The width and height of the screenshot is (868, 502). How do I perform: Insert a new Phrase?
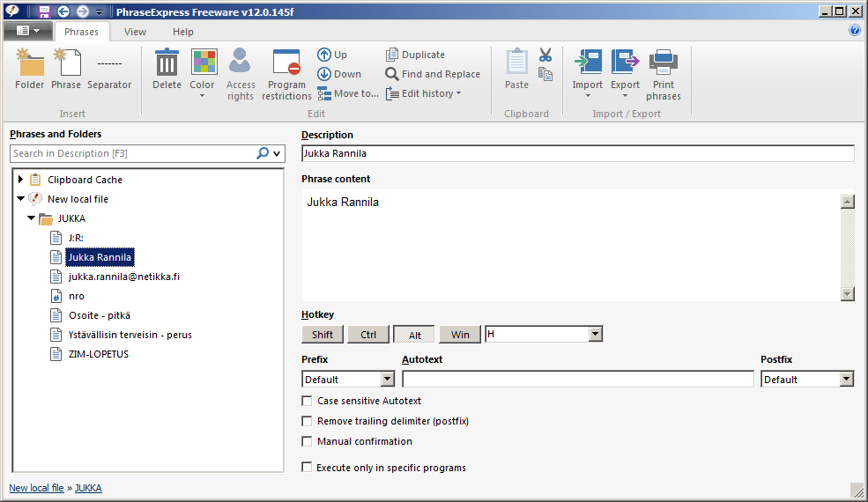(66, 70)
